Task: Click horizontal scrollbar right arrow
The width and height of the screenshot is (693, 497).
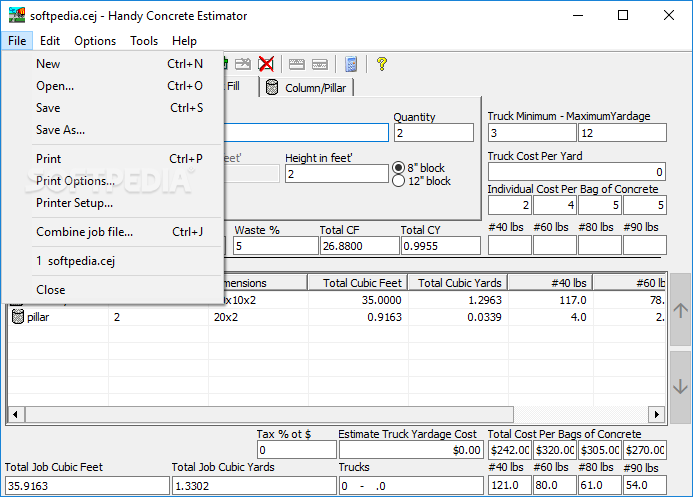Action: (x=657, y=414)
